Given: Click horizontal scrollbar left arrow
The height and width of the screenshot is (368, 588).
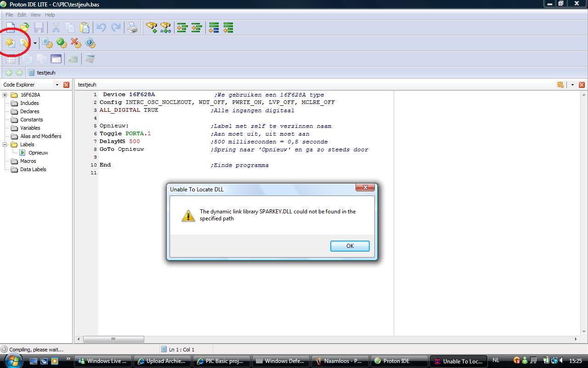Looking at the screenshot, I should (x=79, y=339).
